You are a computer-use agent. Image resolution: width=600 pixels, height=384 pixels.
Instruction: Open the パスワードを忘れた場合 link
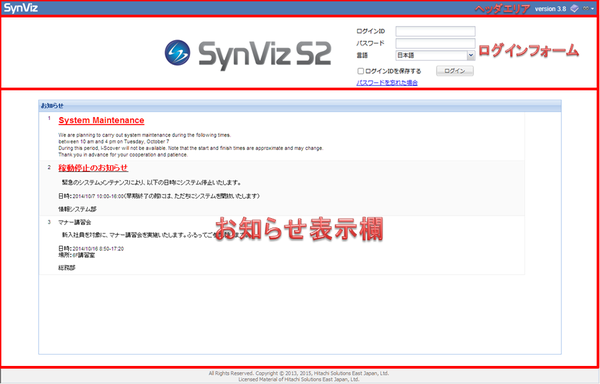[387, 83]
